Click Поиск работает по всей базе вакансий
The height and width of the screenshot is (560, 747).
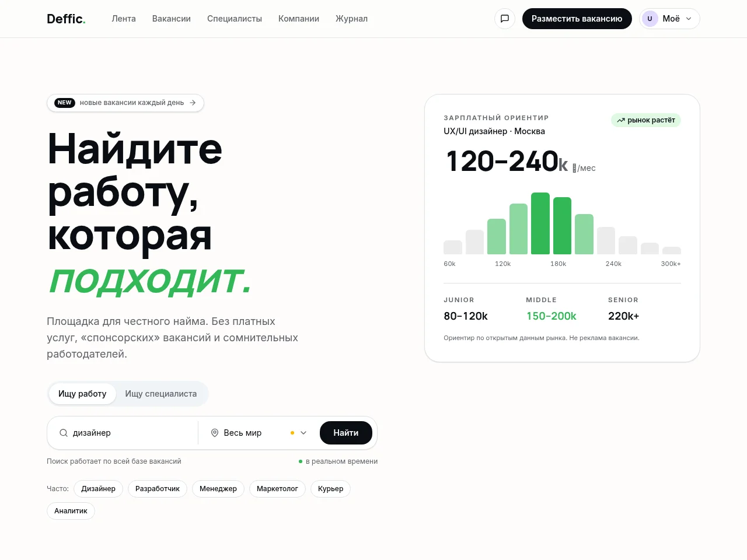[x=114, y=461]
